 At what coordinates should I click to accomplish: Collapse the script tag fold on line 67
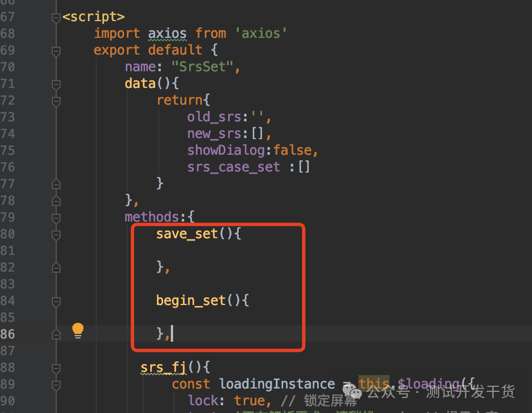tap(56, 18)
